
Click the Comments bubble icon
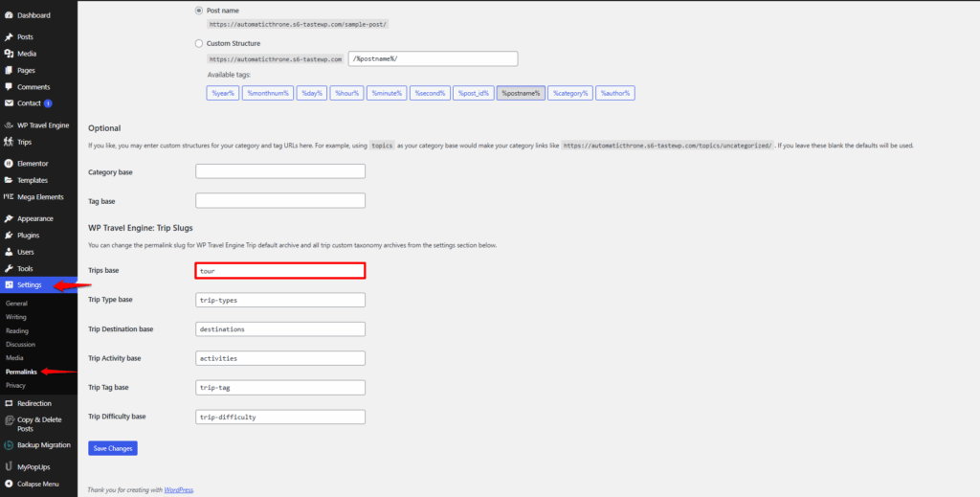(x=9, y=87)
